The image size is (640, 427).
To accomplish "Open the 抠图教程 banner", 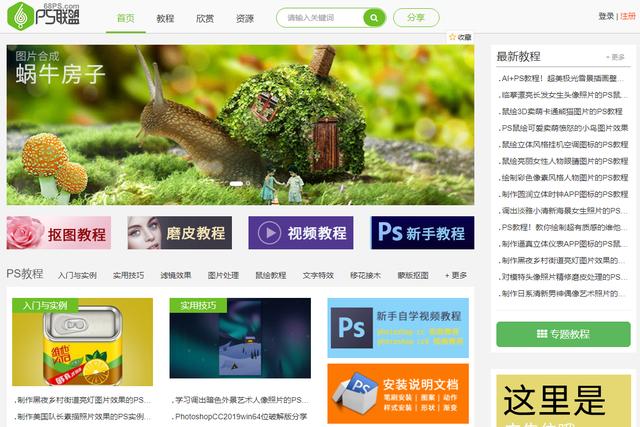I will point(59,233).
